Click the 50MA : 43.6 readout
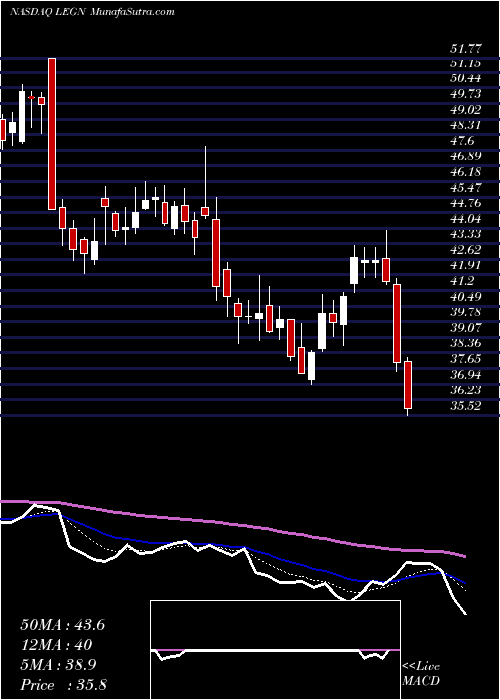The height and width of the screenshot is (700, 500). coord(62,625)
